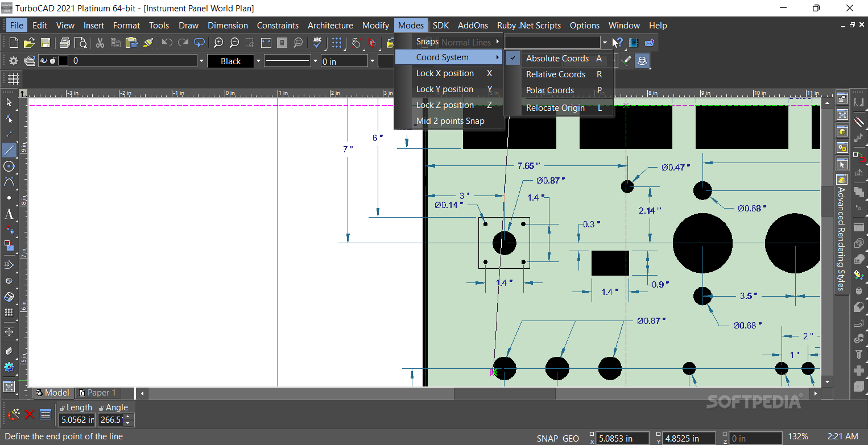Open the Draw menu
This screenshot has height=445, width=868.
click(x=188, y=25)
